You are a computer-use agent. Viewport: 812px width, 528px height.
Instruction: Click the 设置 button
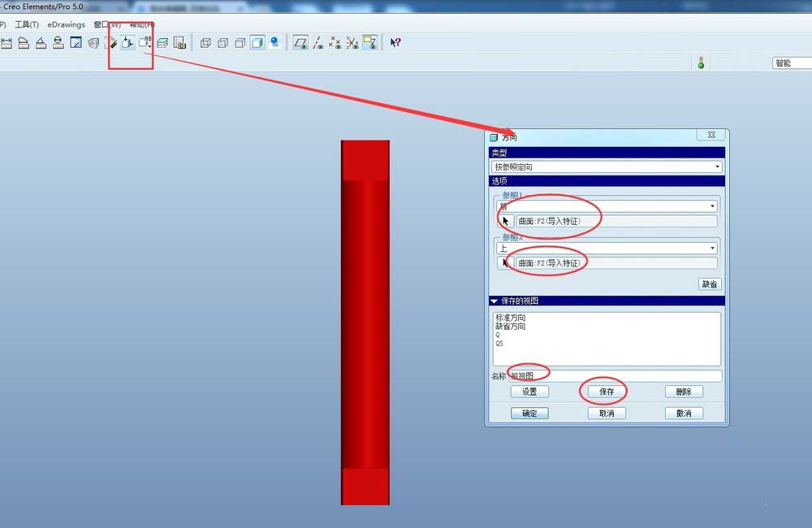529,392
